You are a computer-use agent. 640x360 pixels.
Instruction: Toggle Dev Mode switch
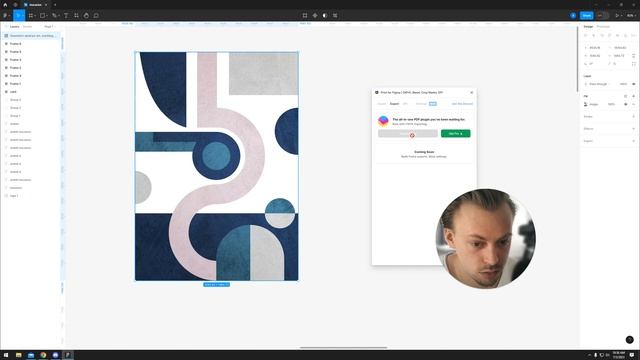pyautogui.click(x=602, y=16)
